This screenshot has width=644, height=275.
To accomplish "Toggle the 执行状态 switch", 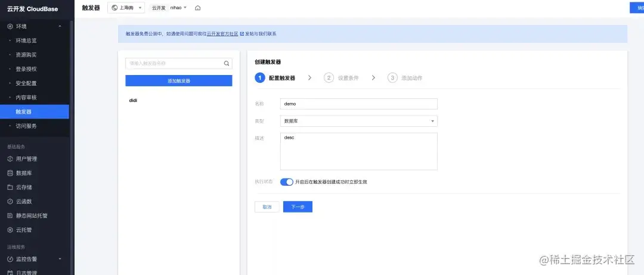I will click(287, 182).
